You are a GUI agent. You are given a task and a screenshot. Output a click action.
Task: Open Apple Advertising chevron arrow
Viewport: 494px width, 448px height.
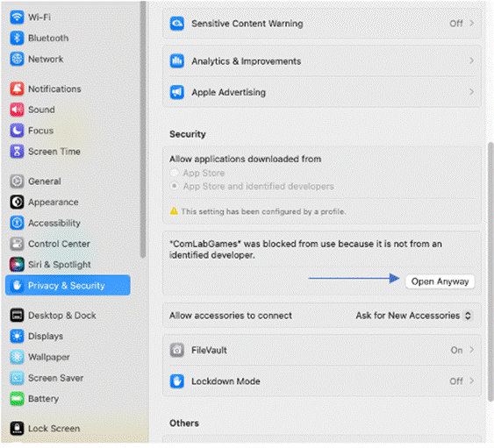(x=472, y=91)
